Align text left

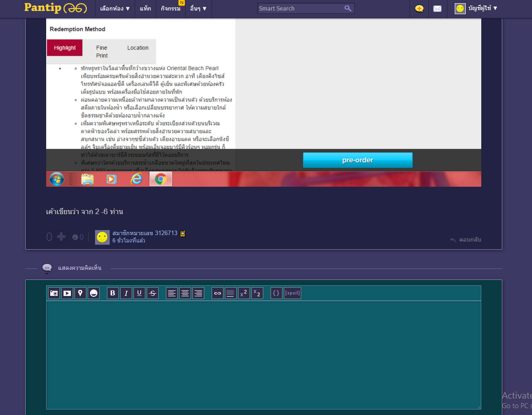[x=172, y=293]
